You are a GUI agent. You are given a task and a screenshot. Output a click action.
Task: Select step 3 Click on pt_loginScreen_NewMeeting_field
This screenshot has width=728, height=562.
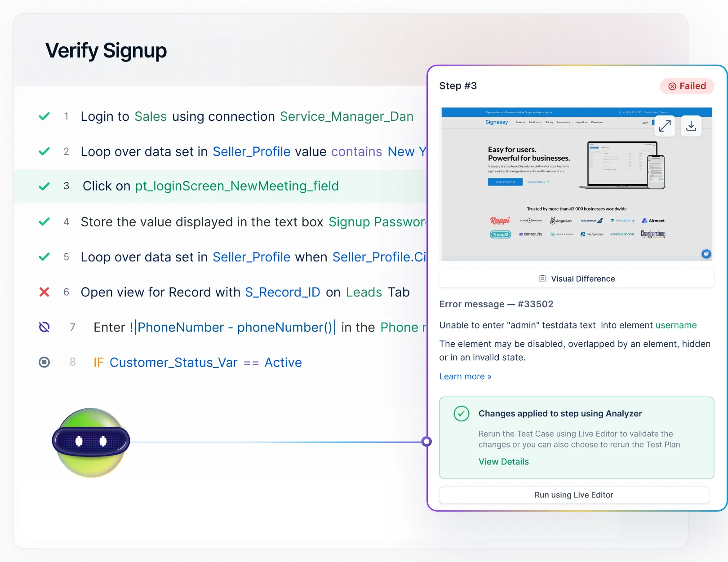pyautogui.click(x=210, y=186)
